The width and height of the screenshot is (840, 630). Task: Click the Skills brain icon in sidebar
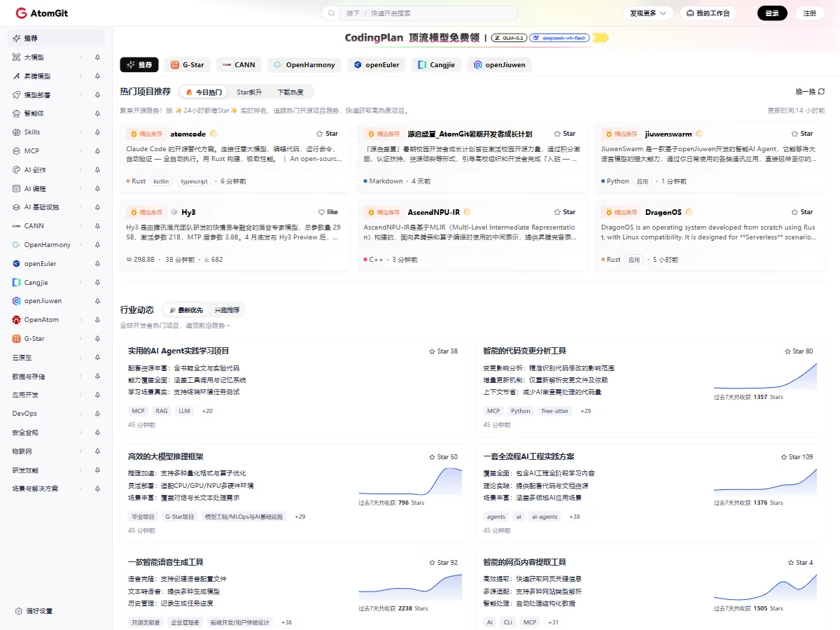point(17,132)
